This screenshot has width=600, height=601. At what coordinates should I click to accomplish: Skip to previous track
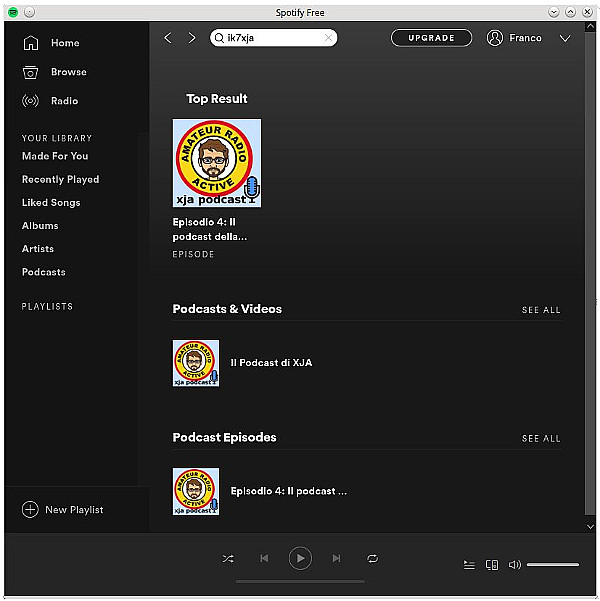pyautogui.click(x=264, y=558)
